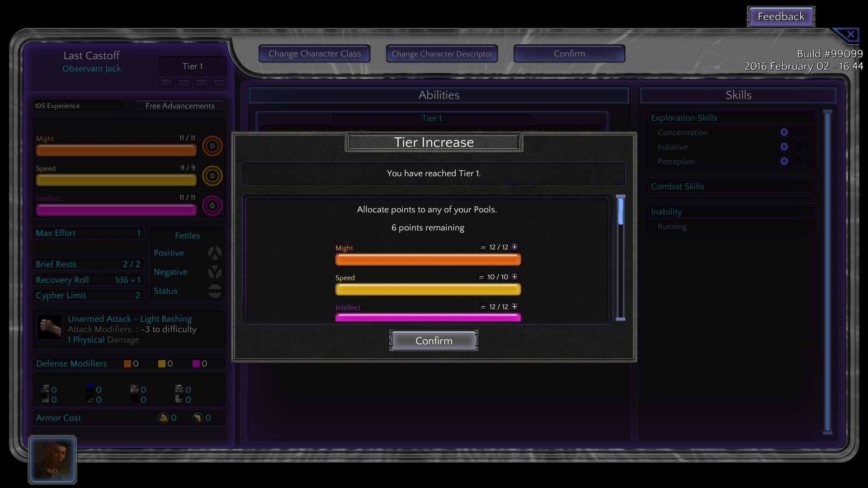Open the Tier 1 abilities tab
The height and width of the screenshot is (488, 868).
(x=432, y=118)
